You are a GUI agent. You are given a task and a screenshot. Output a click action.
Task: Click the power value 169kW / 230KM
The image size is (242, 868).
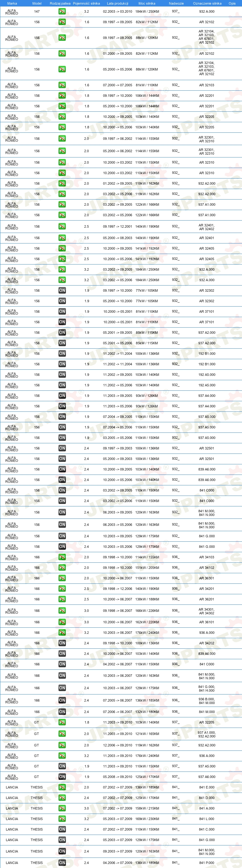pos(147,819)
